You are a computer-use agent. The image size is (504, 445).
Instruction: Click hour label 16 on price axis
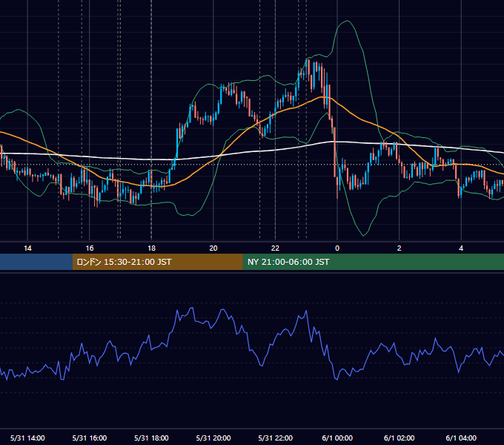pyautogui.click(x=90, y=248)
